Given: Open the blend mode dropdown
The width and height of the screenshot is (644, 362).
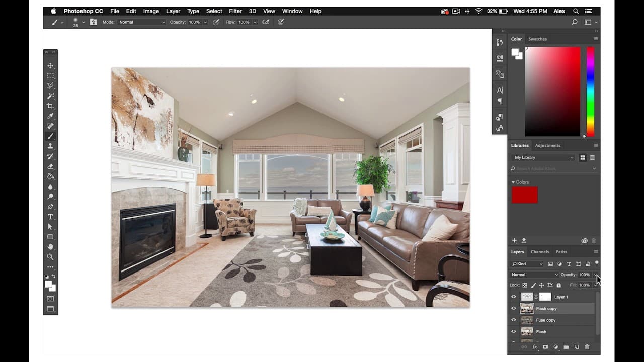Looking at the screenshot, I should 533,275.
